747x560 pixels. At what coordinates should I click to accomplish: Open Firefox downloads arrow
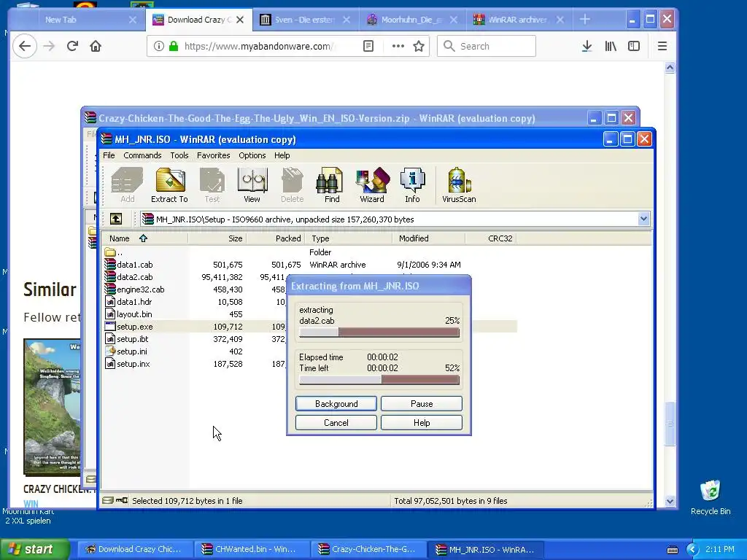point(587,46)
